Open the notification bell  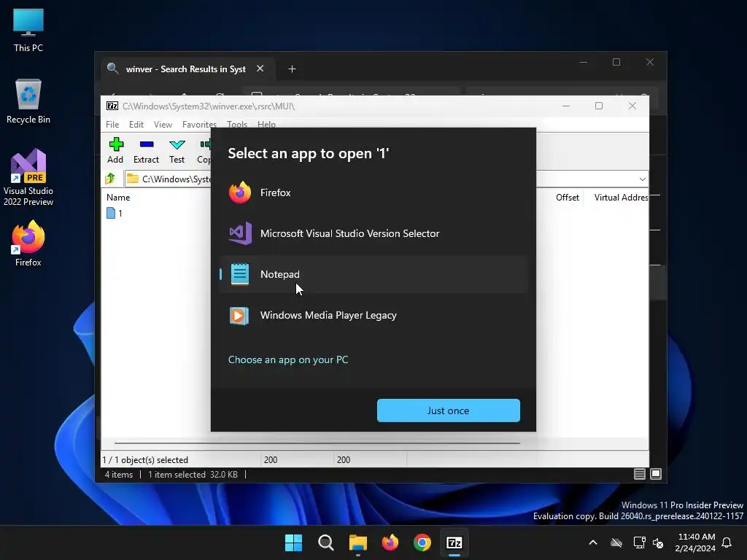(727, 542)
